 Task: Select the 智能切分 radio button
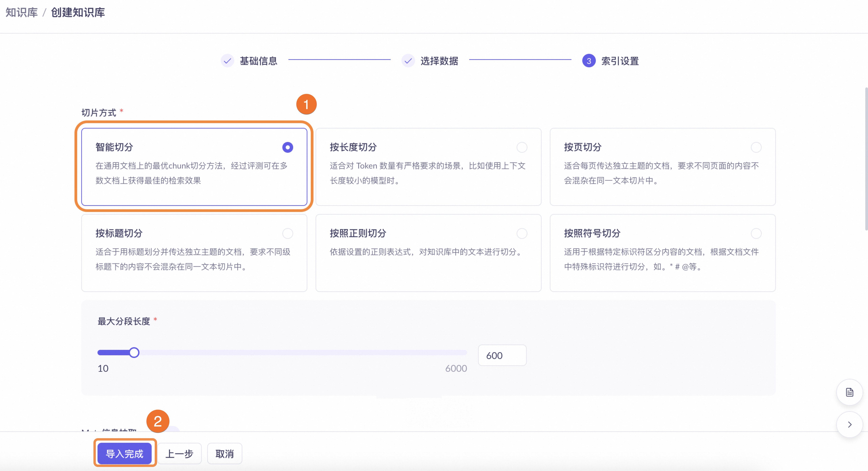[287, 147]
